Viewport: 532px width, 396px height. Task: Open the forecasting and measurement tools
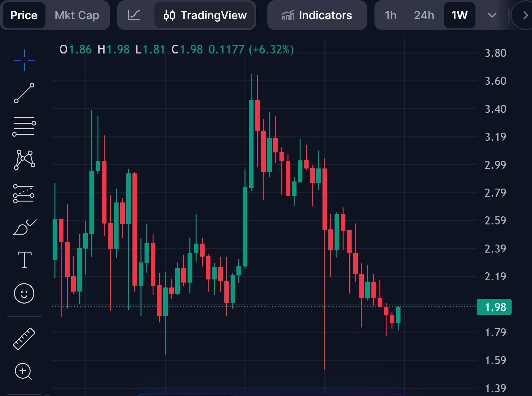(x=24, y=194)
